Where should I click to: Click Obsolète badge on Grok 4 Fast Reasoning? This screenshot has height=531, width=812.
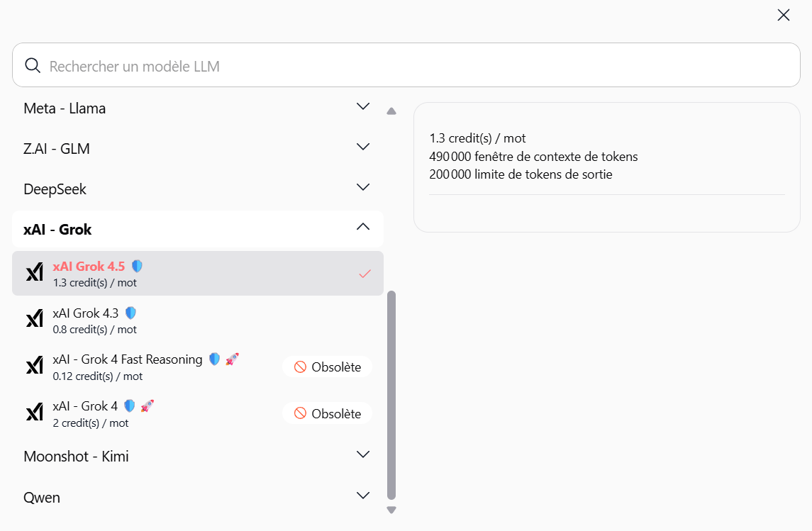pos(328,367)
